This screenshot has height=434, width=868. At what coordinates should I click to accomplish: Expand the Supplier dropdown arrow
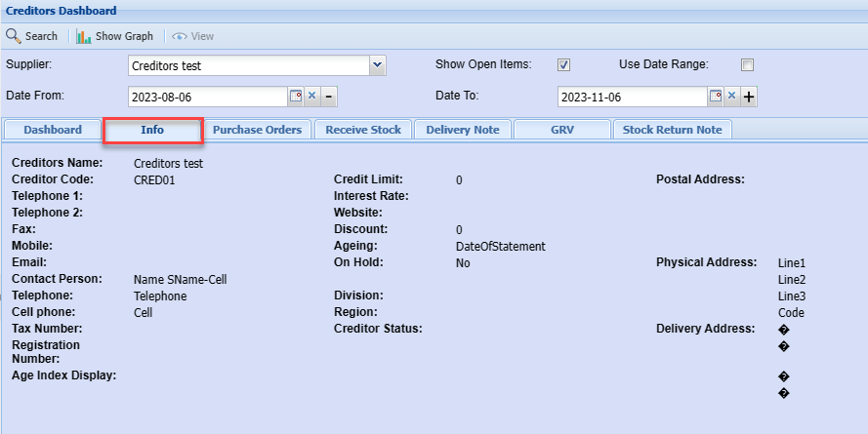378,65
